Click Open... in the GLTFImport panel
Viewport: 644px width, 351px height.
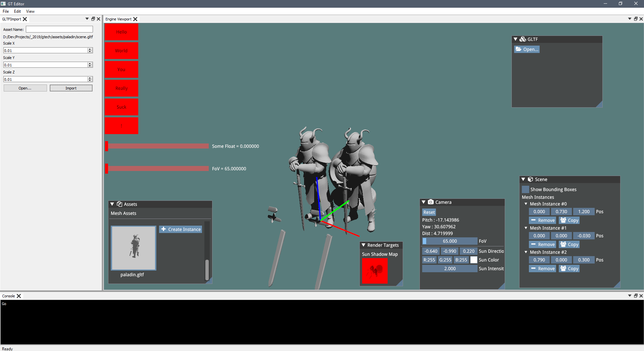coord(25,88)
